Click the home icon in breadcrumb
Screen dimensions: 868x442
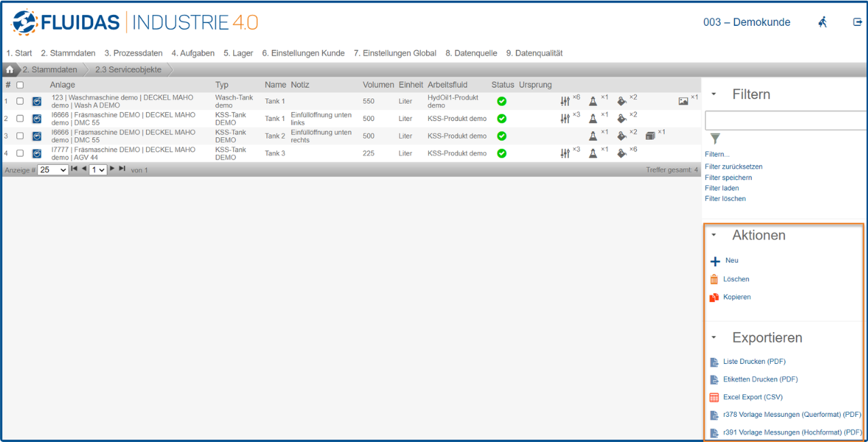pos(10,70)
